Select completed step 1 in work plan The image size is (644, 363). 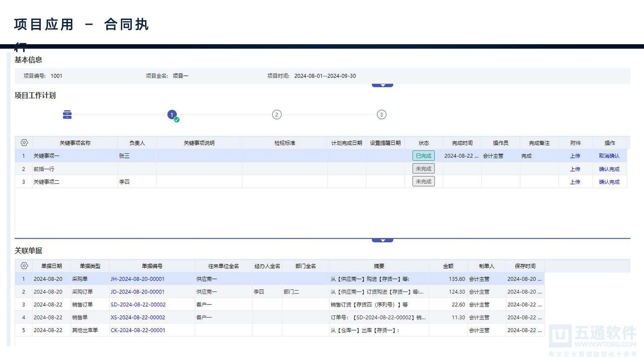click(x=172, y=115)
